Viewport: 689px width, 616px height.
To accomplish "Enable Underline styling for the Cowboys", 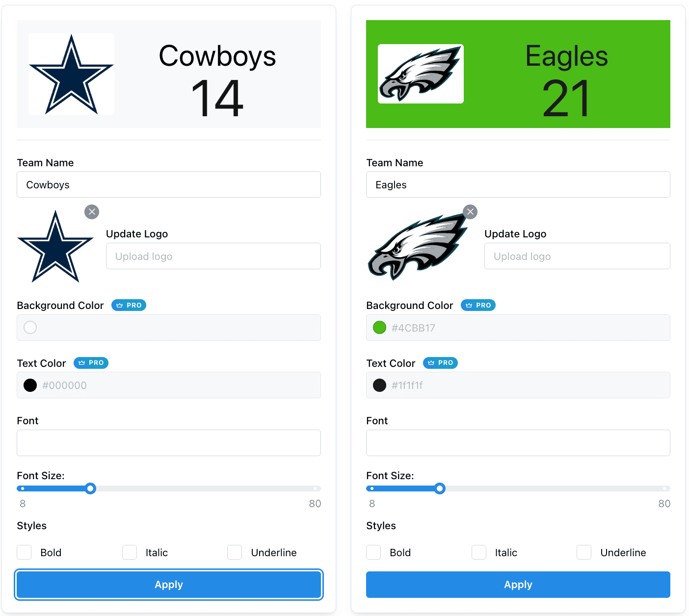I will pyautogui.click(x=234, y=552).
